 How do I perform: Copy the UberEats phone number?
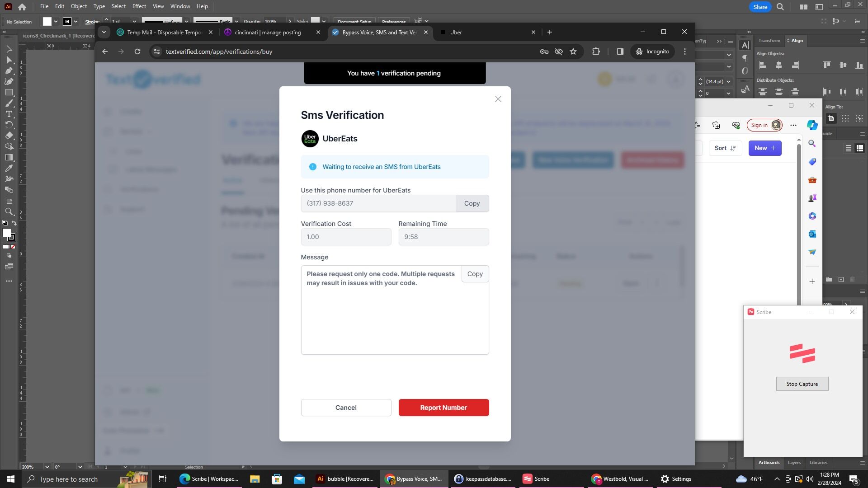tap(472, 203)
